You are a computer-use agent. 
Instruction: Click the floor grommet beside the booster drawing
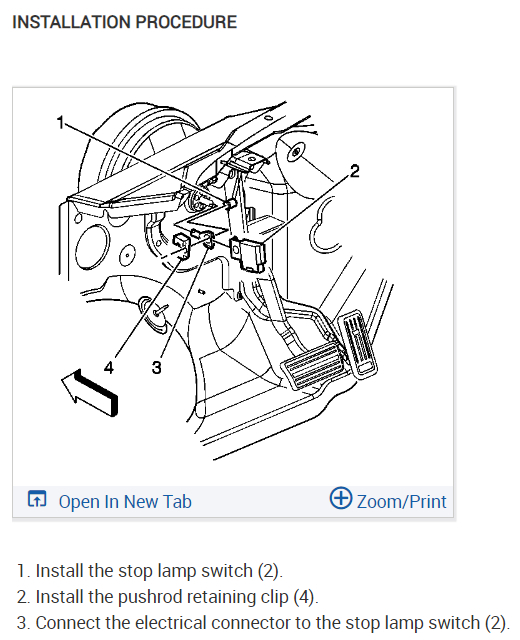tap(156, 312)
